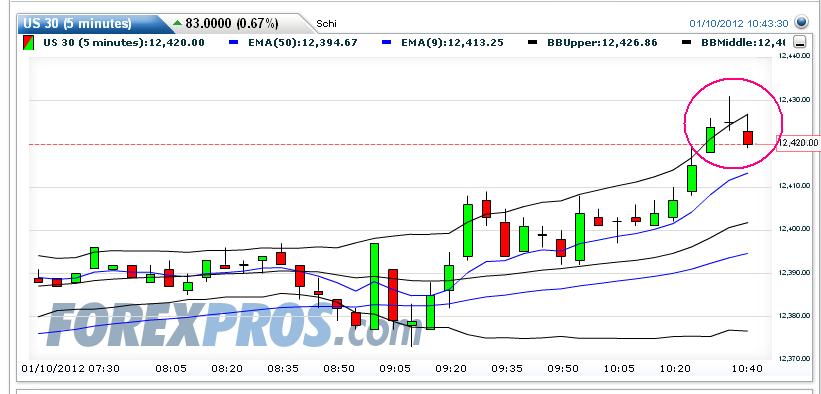The image size is (821, 394).
Task: Click the 01/10/2012 10:43:30 timestamp
Action: [738, 23]
